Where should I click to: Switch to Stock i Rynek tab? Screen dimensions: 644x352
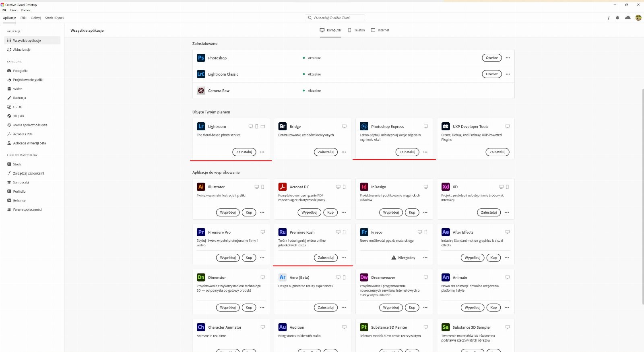tap(55, 18)
